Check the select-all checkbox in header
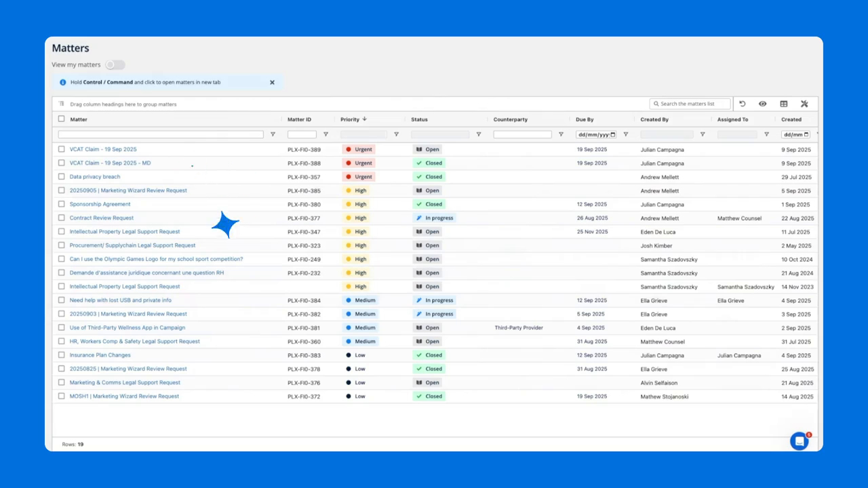868x488 pixels. click(62, 119)
